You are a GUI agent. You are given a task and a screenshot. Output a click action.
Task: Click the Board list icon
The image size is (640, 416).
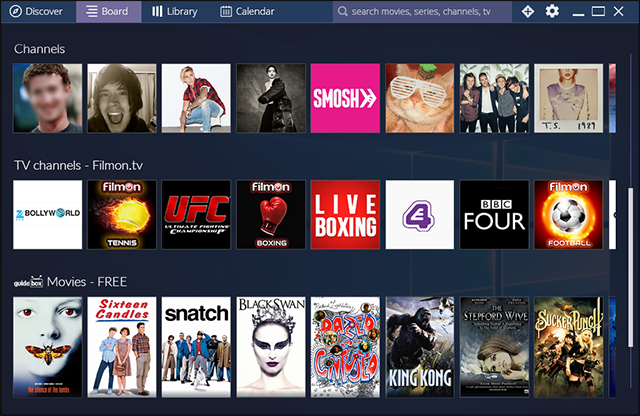(x=92, y=11)
